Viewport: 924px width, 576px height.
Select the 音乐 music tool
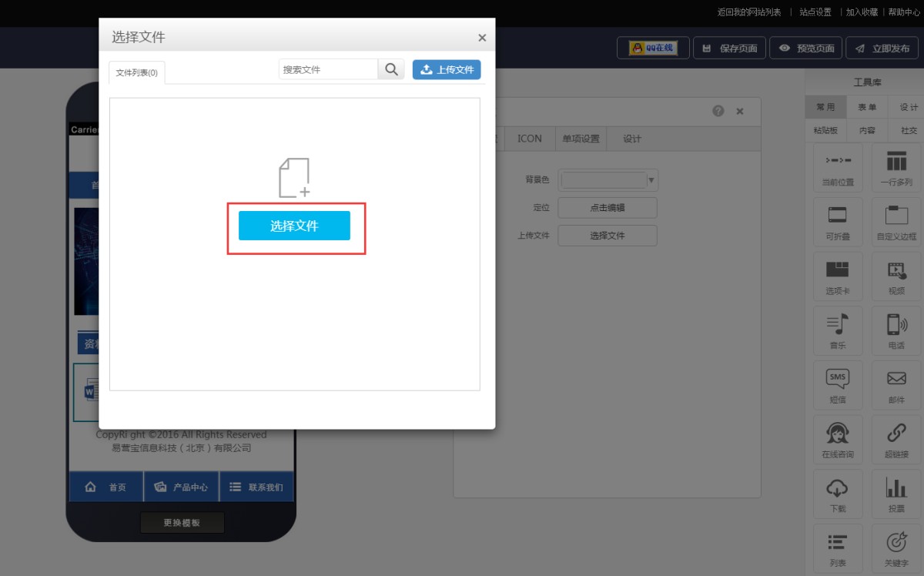[x=838, y=330]
